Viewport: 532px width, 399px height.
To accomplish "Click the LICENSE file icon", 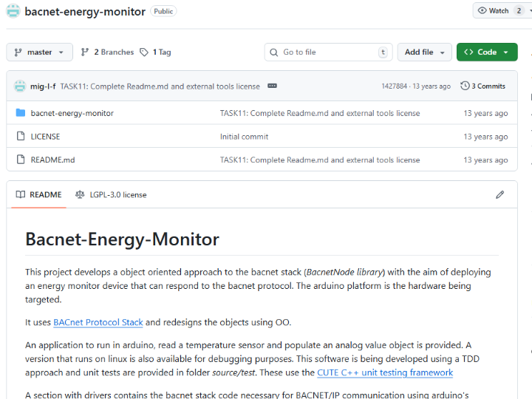I will [x=21, y=137].
